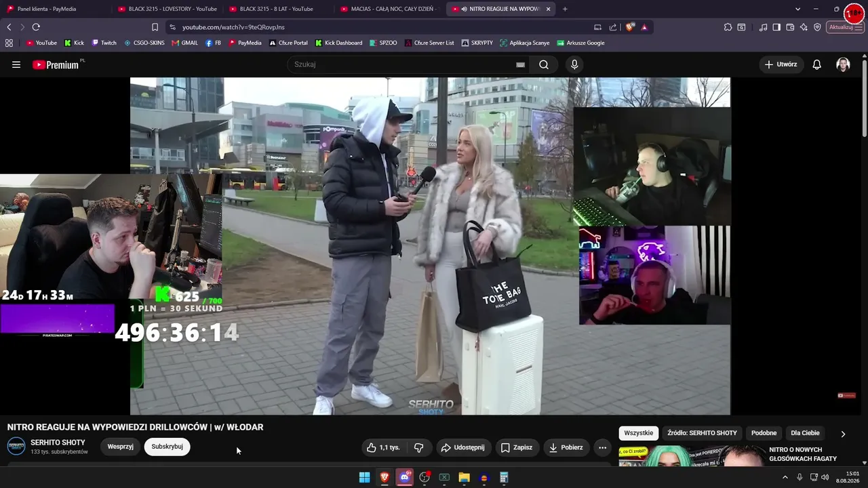868x488 pixels.
Task: Switch to BLACK 3215 - LOVESTORY tab
Action: click(167, 9)
